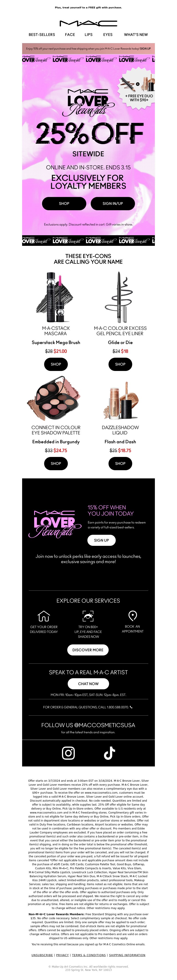Click the white SIGN UP button
This screenshot has width=177, height=980.
click(x=101, y=540)
